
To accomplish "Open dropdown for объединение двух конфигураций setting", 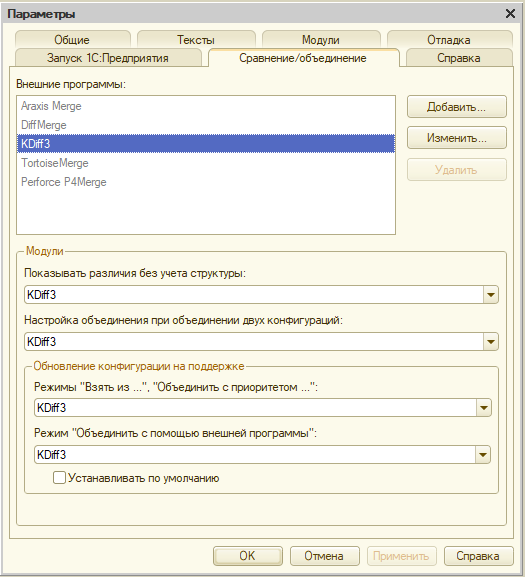I will coord(491,342).
